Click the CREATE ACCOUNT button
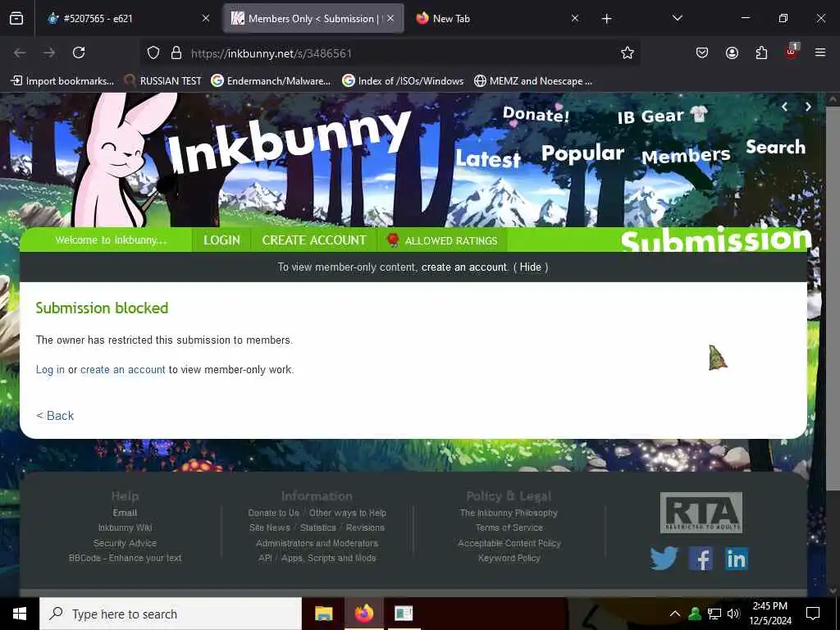Viewport: 840px width, 630px height. tap(314, 240)
